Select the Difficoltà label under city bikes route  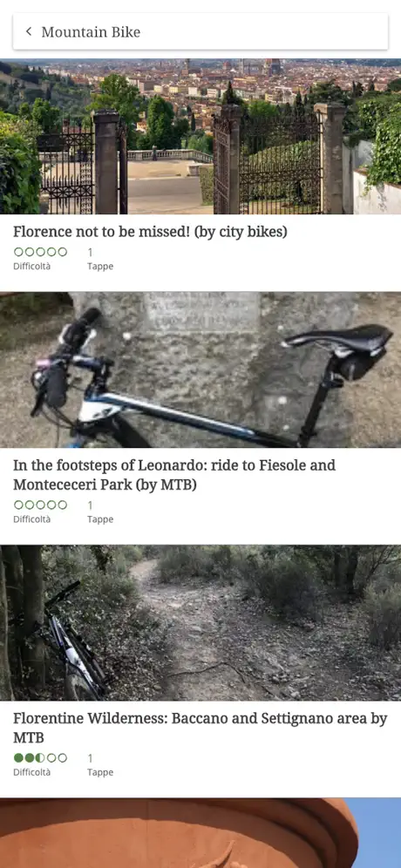[31, 267]
